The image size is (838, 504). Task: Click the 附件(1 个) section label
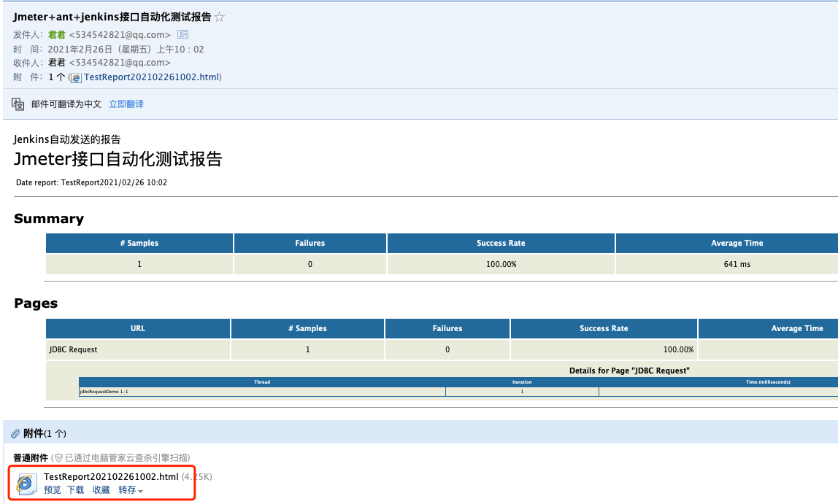(x=45, y=433)
